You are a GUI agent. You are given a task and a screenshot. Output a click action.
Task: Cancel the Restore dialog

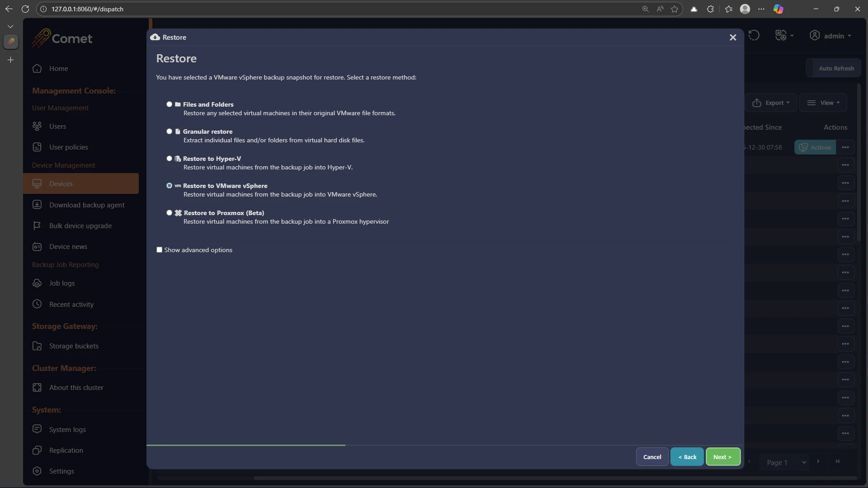(652, 457)
